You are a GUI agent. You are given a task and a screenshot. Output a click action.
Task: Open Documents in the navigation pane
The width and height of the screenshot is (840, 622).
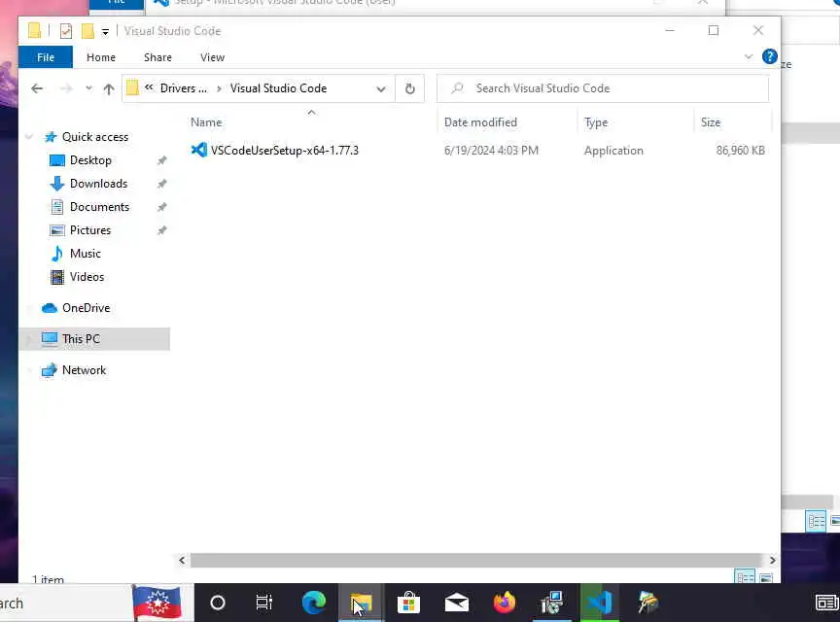click(x=99, y=207)
